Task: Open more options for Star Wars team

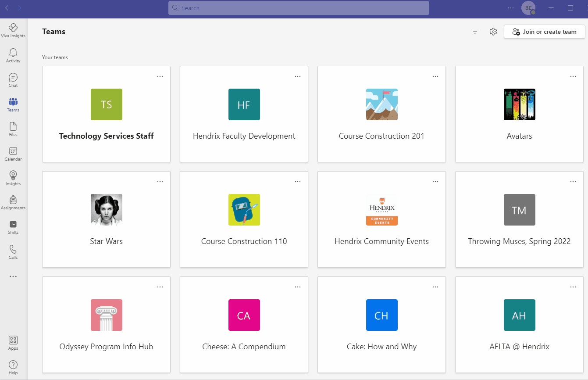Action: pos(160,181)
